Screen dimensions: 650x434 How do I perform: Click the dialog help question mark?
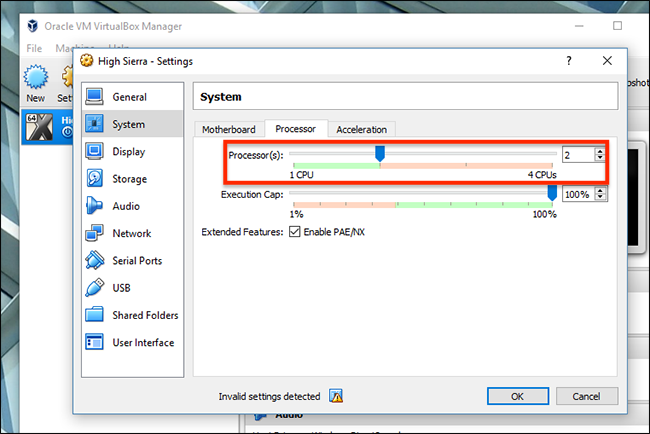pos(569,61)
